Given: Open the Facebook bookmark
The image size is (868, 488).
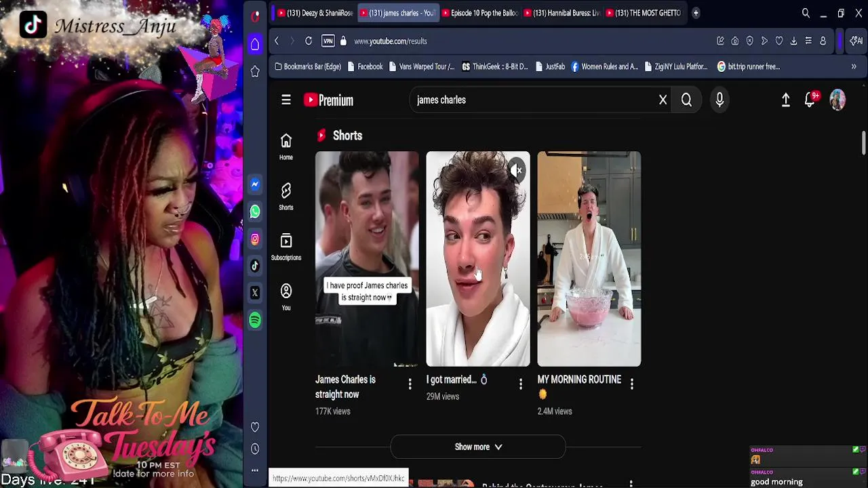Looking at the screenshot, I should pos(365,66).
